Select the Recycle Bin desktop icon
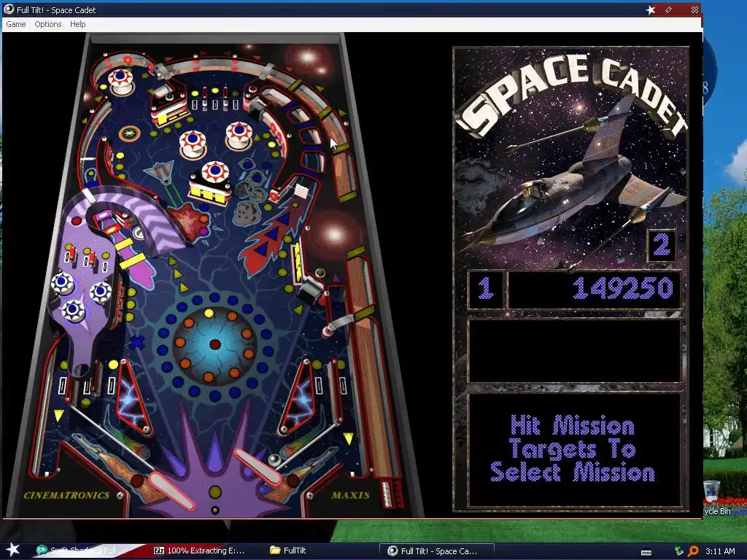747x560 pixels. pos(712,491)
